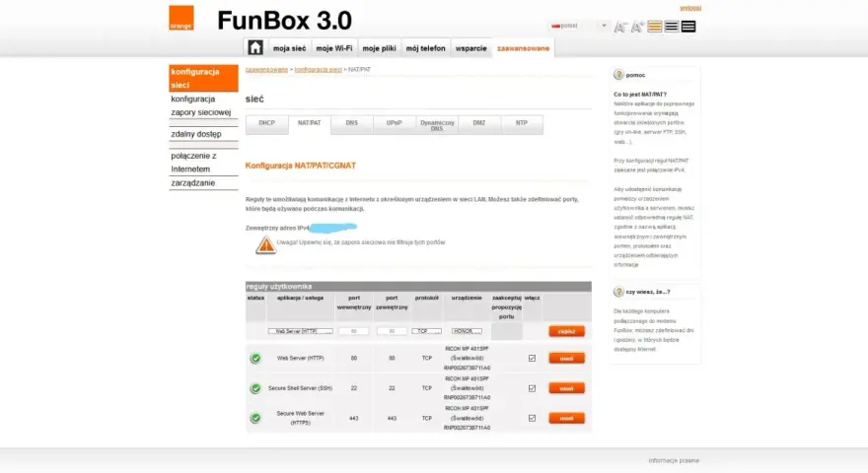Switch to the DMZ tab
This screenshot has height=473, width=868.
pyautogui.click(x=479, y=123)
